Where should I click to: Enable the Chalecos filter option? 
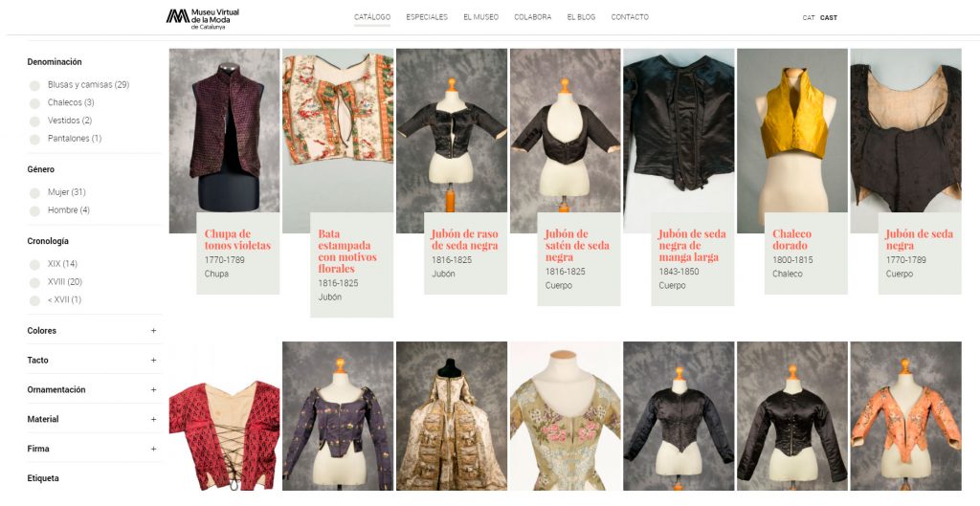pyautogui.click(x=35, y=103)
